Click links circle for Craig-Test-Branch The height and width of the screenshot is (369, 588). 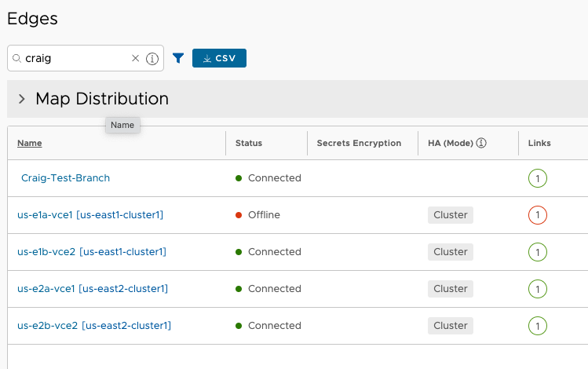(x=538, y=178)
